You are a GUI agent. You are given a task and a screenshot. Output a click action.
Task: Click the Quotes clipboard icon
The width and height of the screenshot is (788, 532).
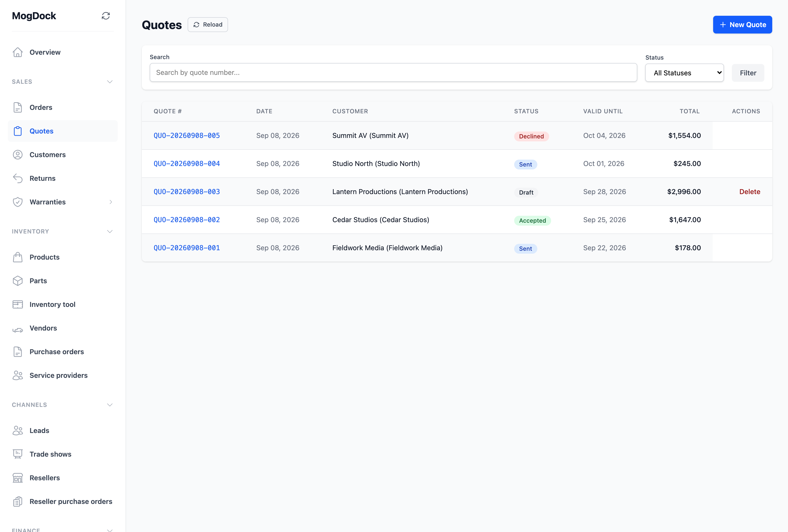18,131
